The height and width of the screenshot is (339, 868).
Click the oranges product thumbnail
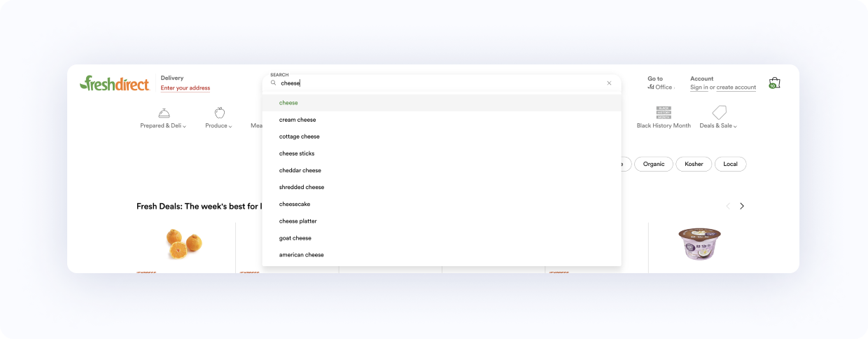point(184,242)
